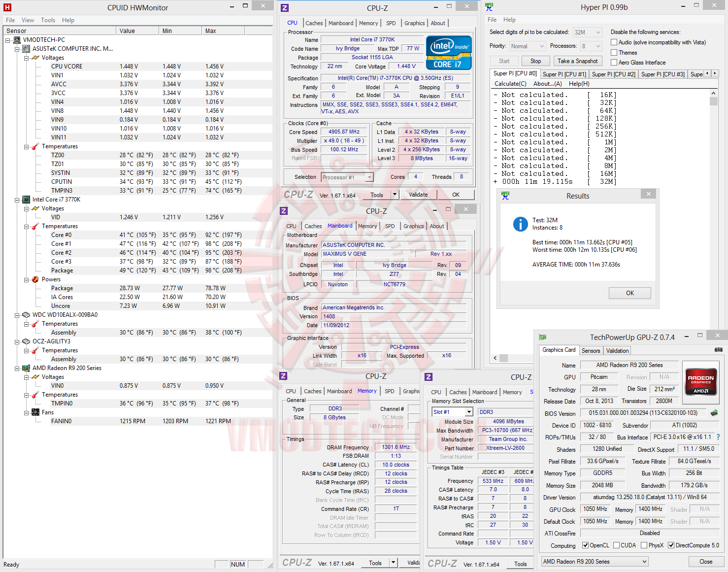Open the Help menu in Hyper PI

[x=509, y=20]
